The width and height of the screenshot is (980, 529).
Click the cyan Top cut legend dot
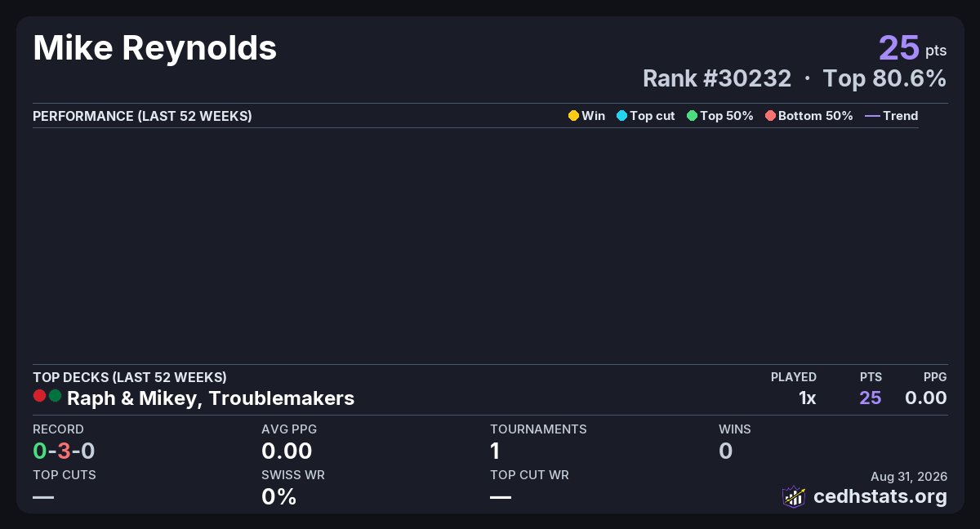click(621, 116)
